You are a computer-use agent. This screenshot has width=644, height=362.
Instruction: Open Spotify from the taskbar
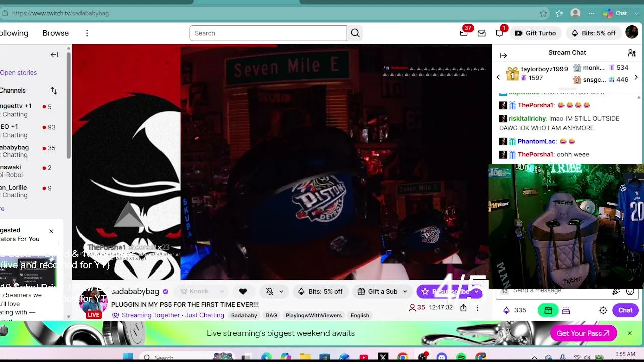click(x=461, y=357)
